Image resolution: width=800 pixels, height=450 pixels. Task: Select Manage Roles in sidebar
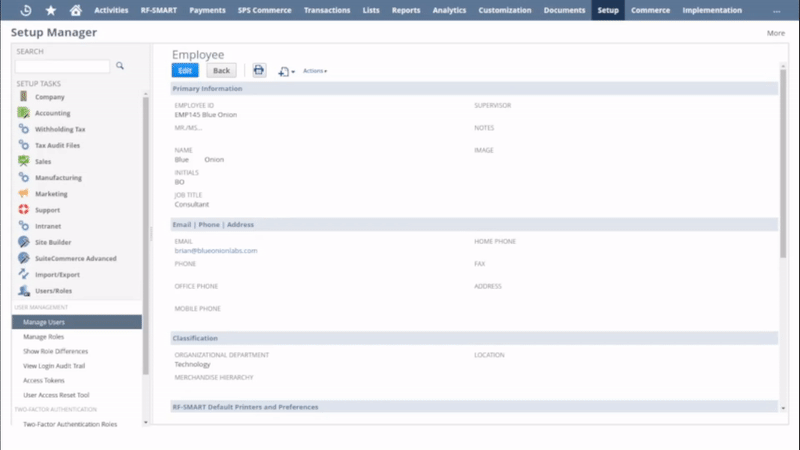(43, 337)
